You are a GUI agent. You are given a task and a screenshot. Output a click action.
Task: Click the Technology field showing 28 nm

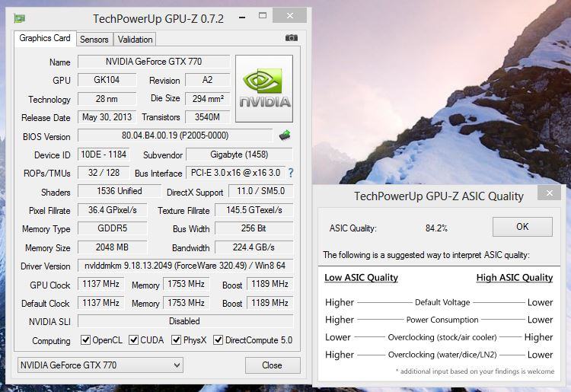click(107, 99)
